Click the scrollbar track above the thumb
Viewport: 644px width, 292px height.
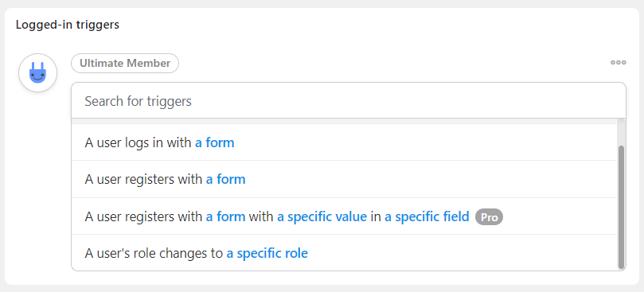(621, 132)
